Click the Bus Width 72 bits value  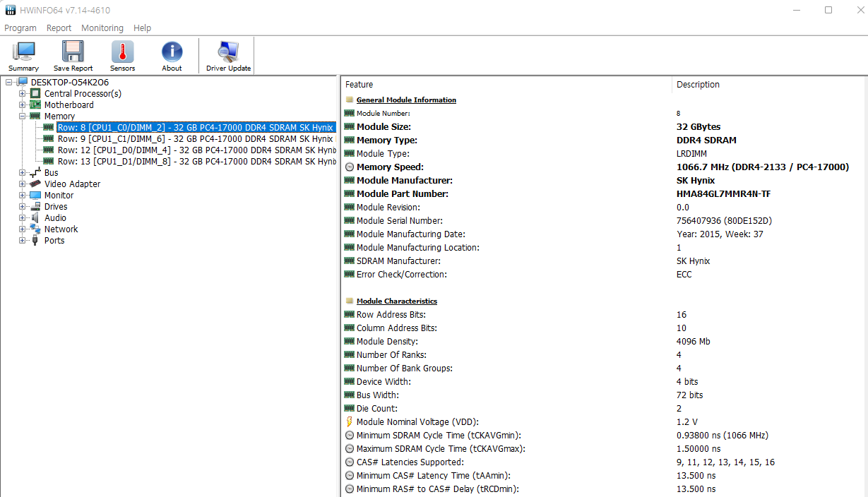click(x=690, y=395)
